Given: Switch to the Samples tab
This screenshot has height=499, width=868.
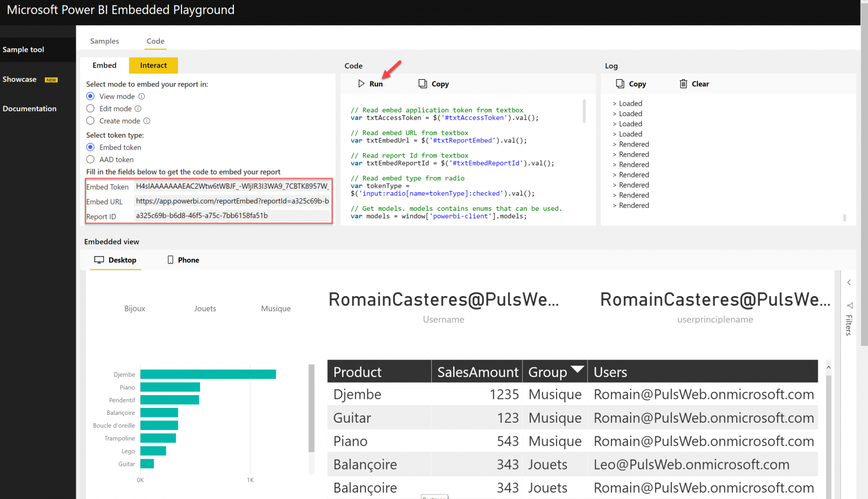Looking at the screenshot, I should [104, 41].
